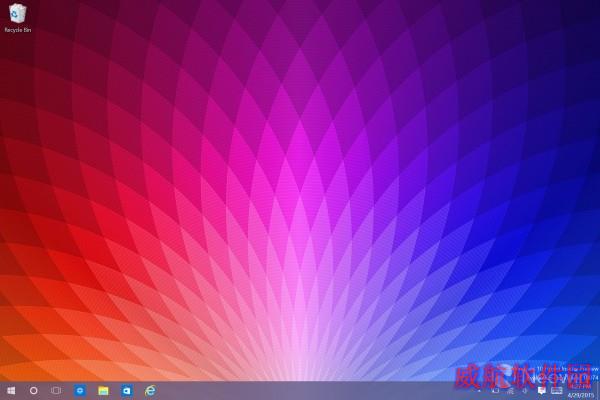Open the taskbar clock and date

click(580, 390)
